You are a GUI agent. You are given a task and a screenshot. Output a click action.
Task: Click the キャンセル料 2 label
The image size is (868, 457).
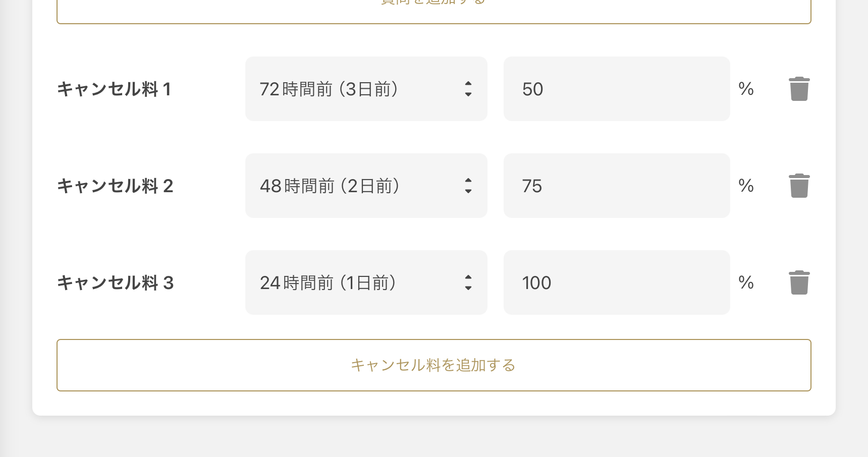tap(115, 186)
